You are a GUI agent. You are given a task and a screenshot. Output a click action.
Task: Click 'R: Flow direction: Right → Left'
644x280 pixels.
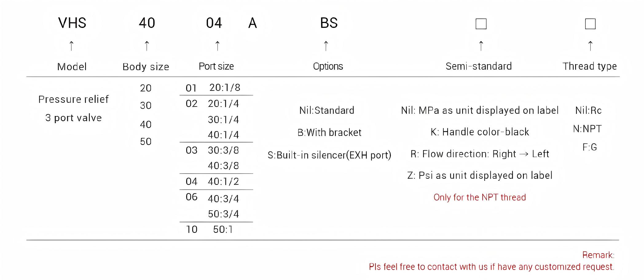pyautogui.click(x=480, y=154)
